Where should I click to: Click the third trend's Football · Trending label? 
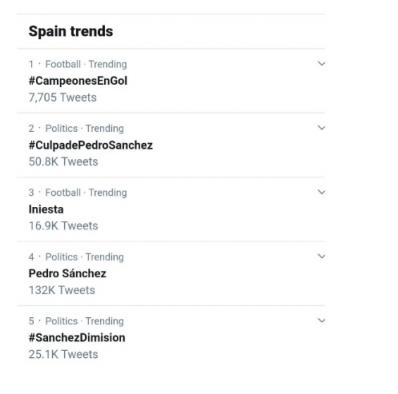(86, 193)
